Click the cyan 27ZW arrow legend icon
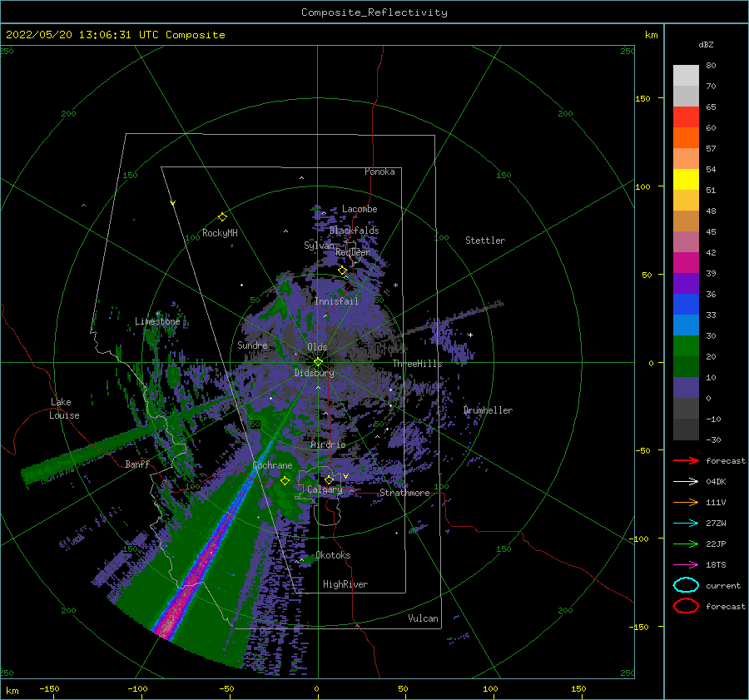The image size is (749, 700). [686, 524]
